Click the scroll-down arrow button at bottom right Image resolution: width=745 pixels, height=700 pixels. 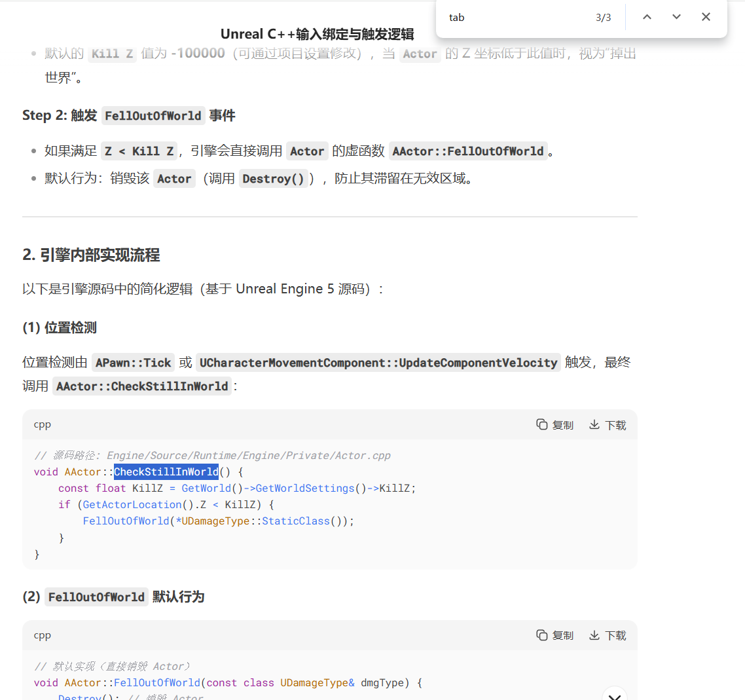pos(614,696)
